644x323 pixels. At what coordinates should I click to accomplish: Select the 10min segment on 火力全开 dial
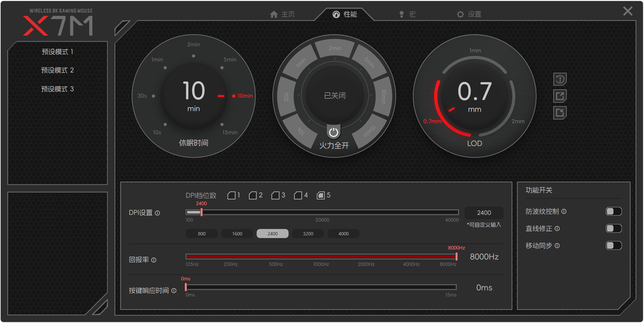(383, 97)
